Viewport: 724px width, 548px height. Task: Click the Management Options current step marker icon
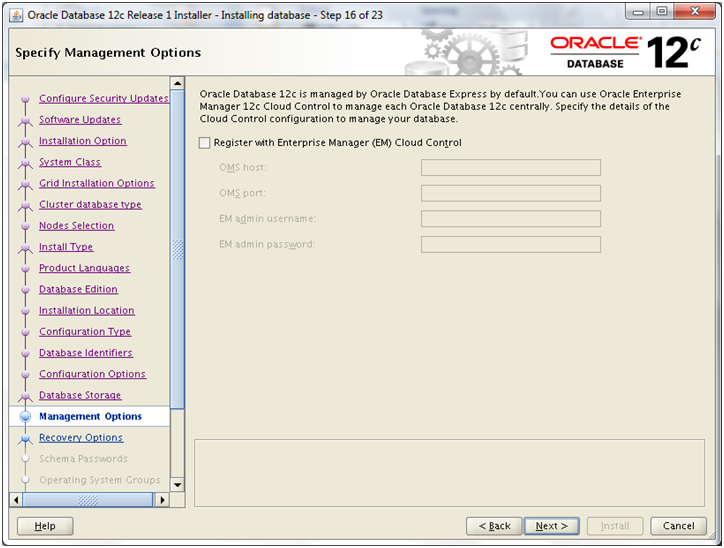pyautogui.click(x=25, y=417)
